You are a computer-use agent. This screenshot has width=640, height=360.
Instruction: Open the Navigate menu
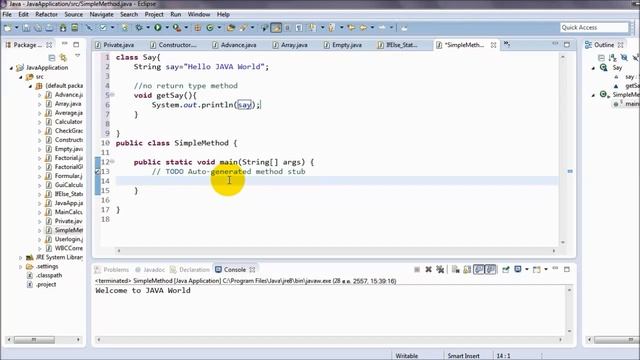pyautogui.click(x=101, y=14)
